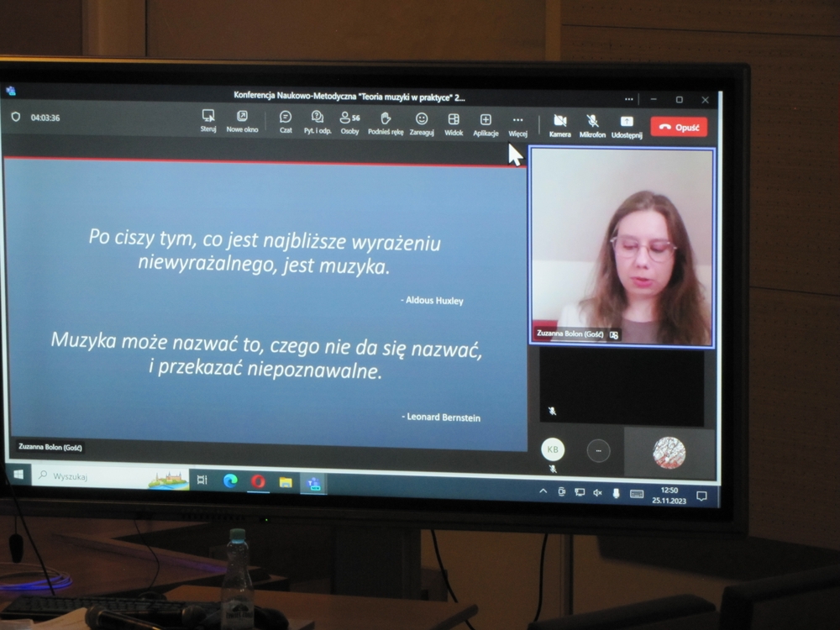Open Zareaguj reactions
This screenshot has height=630, width=840.
[x=422, y=123]
